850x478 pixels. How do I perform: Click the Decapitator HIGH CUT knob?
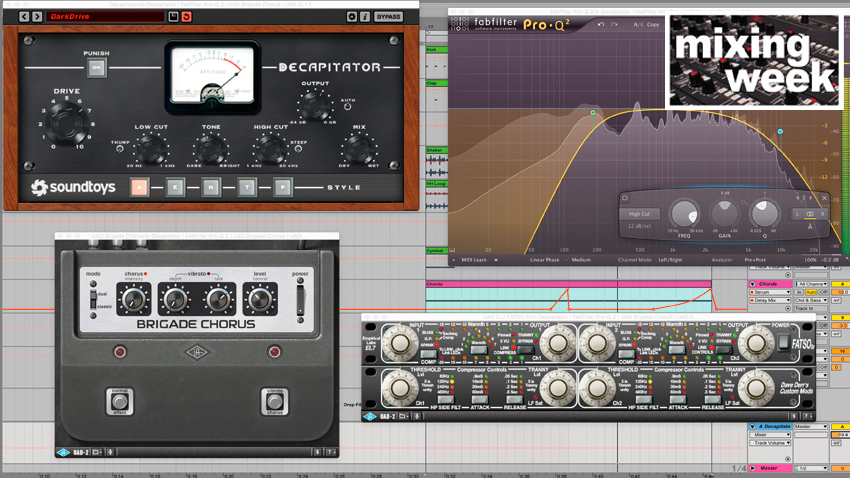tap(271, 148)
